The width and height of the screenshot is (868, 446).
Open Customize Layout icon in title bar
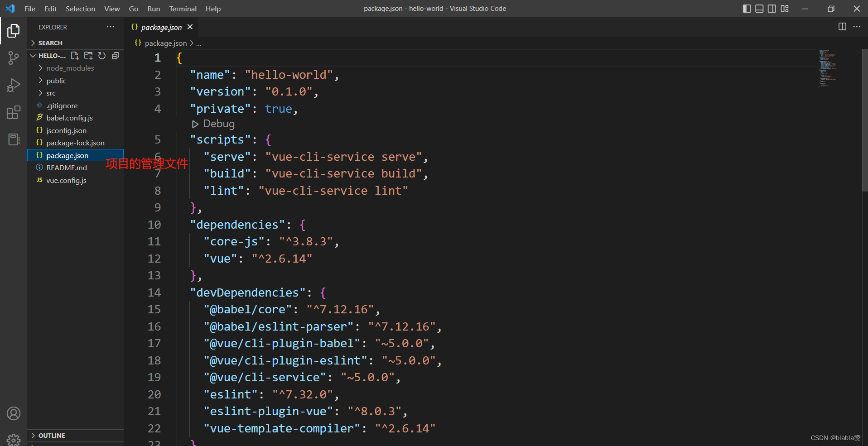(785, 9)
